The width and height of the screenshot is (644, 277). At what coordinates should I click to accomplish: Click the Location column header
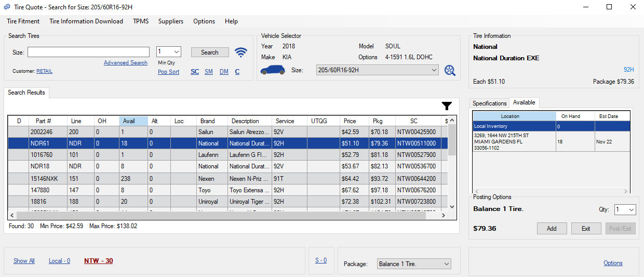click(514, 116)
